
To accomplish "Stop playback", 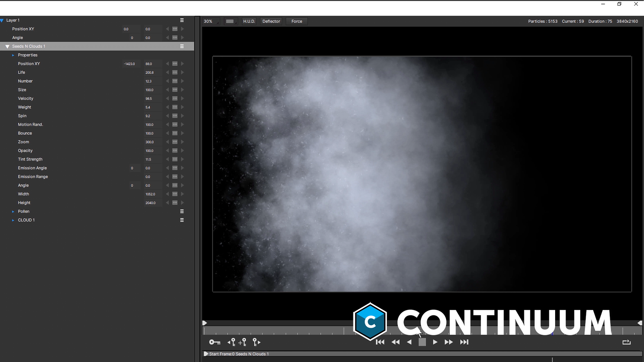I will click(x=422, y=342).
